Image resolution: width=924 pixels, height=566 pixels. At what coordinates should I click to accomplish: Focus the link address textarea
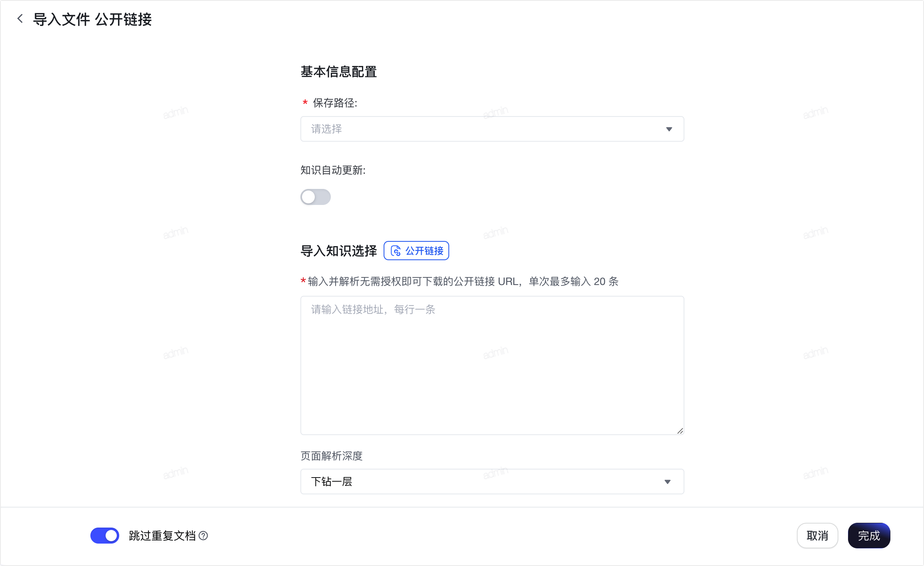[492, 365]
